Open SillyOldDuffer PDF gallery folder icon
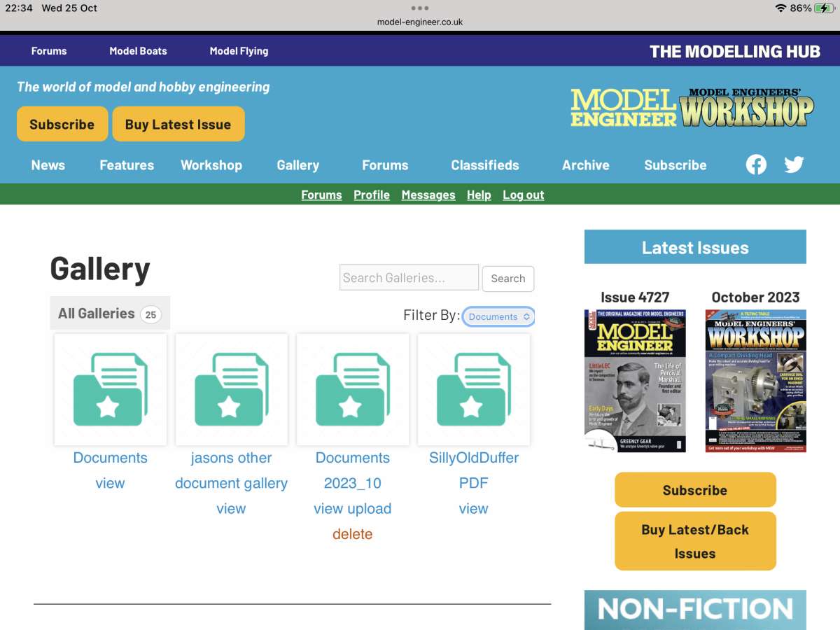This screenshot has width=840, height=630. pyautogui.click(x=474, y=389)
